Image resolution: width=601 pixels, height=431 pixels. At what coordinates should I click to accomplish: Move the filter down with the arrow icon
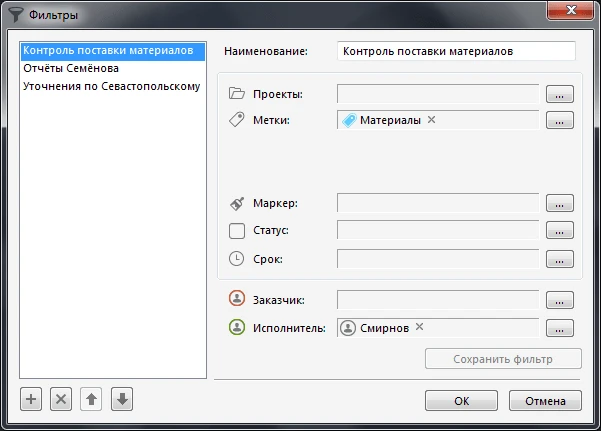pyautogui.click(x=121, y=399)
